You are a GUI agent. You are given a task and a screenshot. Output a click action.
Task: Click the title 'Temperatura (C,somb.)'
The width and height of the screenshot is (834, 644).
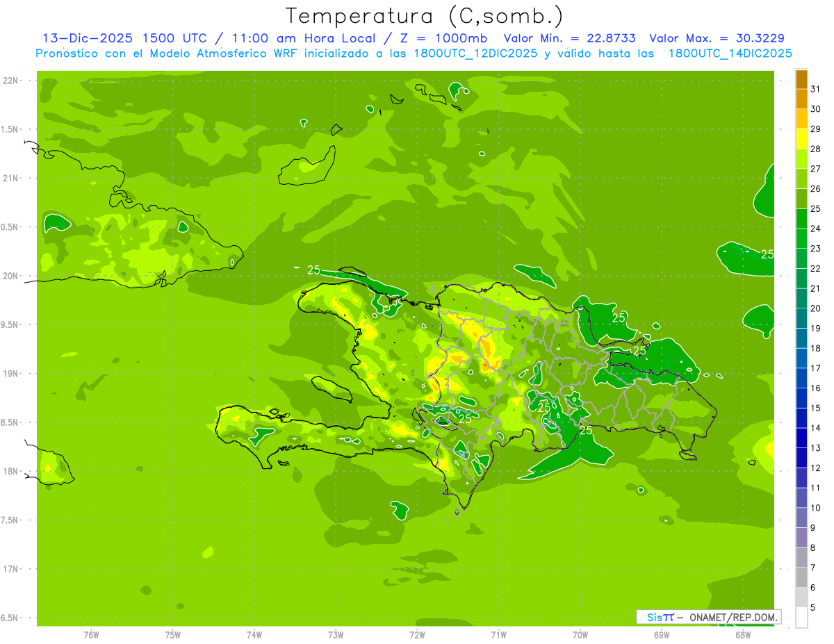click(425, 17)
